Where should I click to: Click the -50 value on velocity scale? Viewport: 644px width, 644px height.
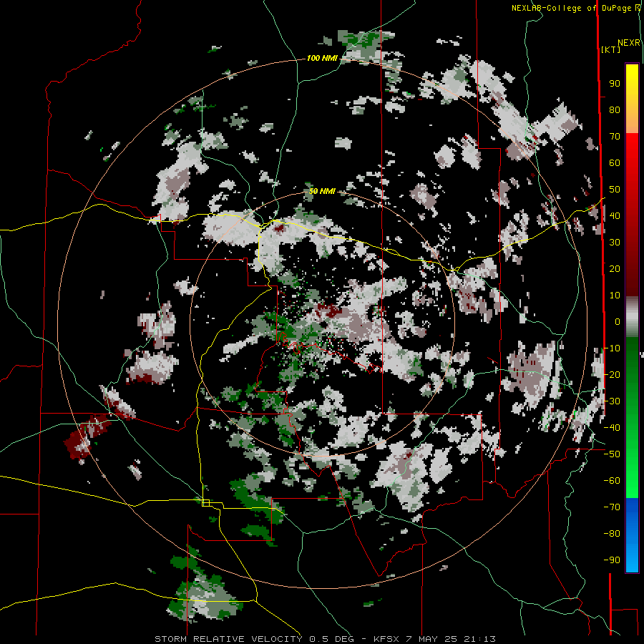coord(612,454)
